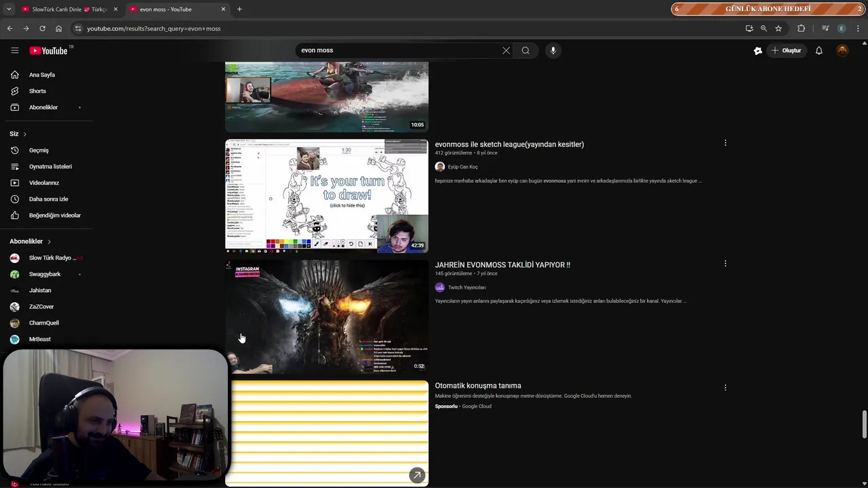Click the external link arrow on the ad thumbnail

coord(417,475)
